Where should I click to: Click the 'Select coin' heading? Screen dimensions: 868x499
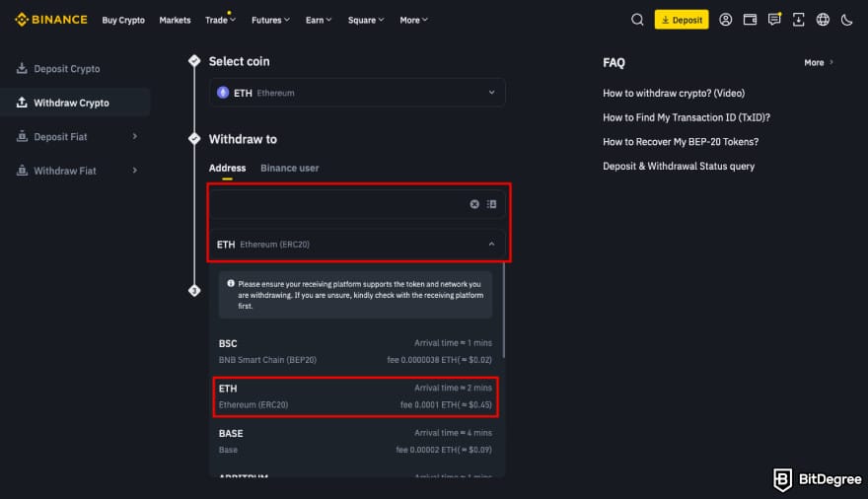239,61
